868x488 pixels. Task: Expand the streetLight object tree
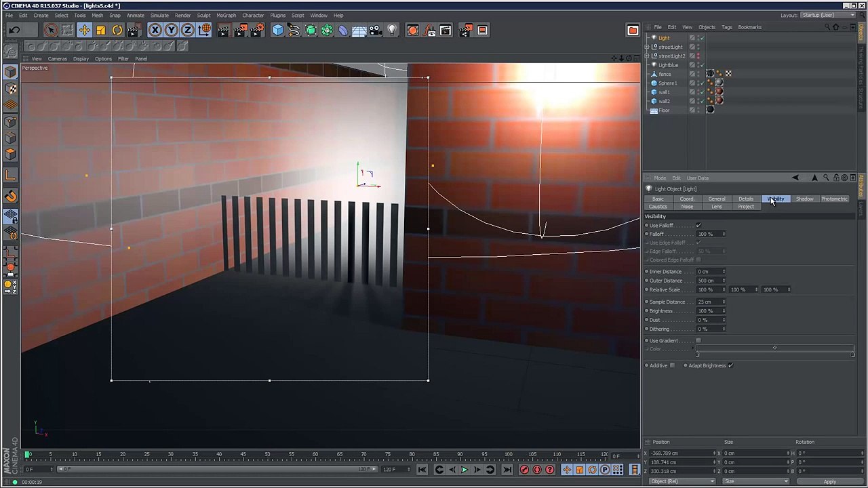click(x=647, y=47)
